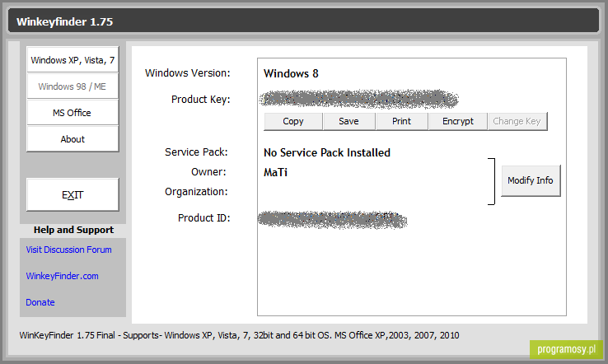The width and height of the screenshot is (608, 364).
Task: Copy the product key
Action: click(x=293, y=121)
